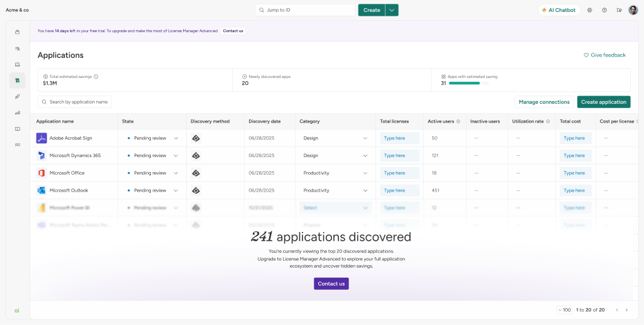The height and width of the screenshot is (325, 644).
Task: Open the bar chart reports sidebar icon
Action: [17, 113]
